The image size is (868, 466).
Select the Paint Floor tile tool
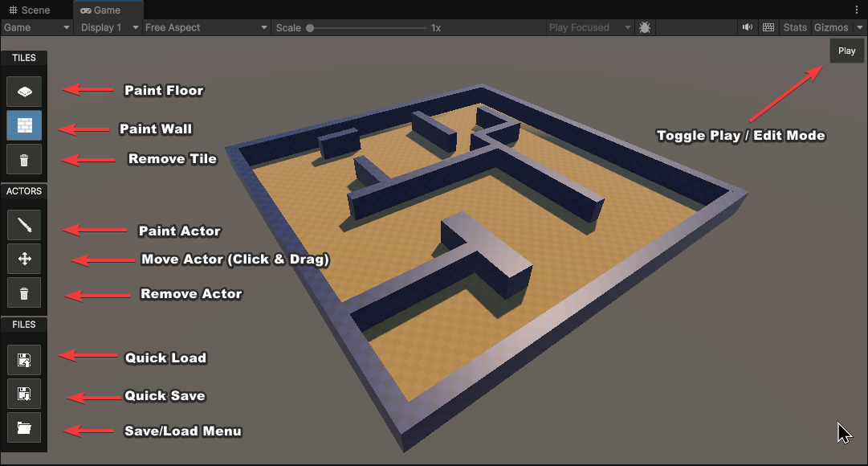click(24, 92)
